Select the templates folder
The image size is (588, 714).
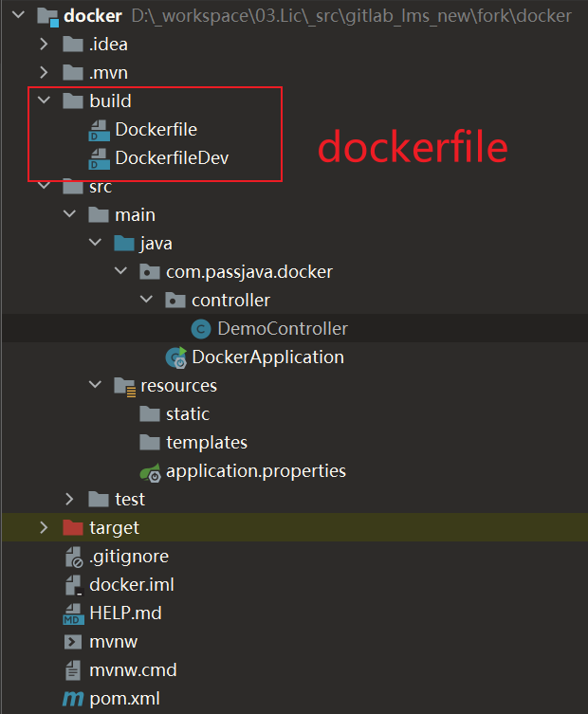click(x=206, y=443)
